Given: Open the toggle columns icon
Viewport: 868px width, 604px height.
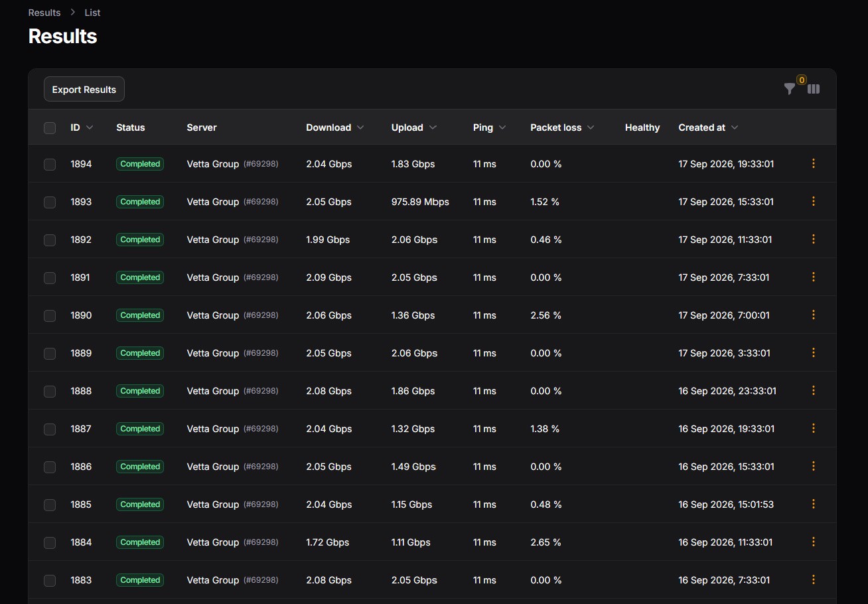Looking at the screenshot, I should click(x=814, y=89).
